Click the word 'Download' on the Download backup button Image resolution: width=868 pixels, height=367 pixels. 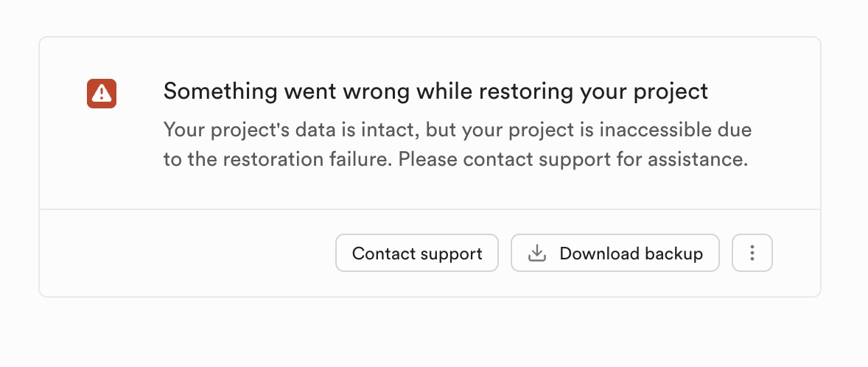point(599,254)
